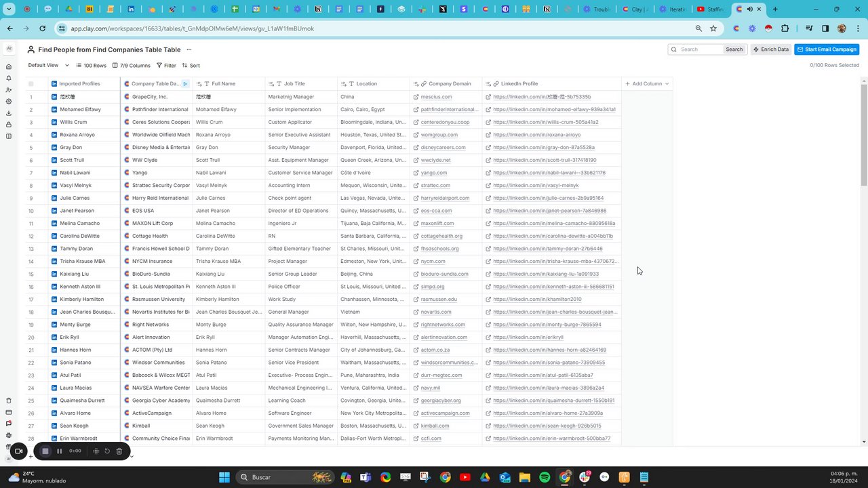Image resolution: width=868 pixels, height=488 pixels.
Task: Click the invite user icon in sidebar
Action: pos(9,89)
